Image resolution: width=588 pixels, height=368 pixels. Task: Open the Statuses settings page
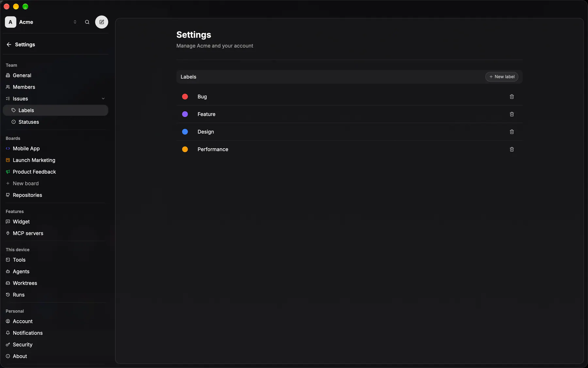point(56,122)
